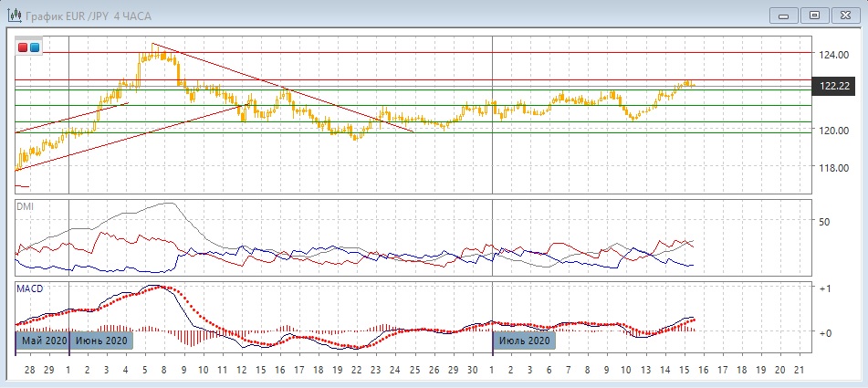Image resolution: width=868 pixels, height=388 pixels.
Task: Click the blue square chart button
Action: tap(35, 47)
